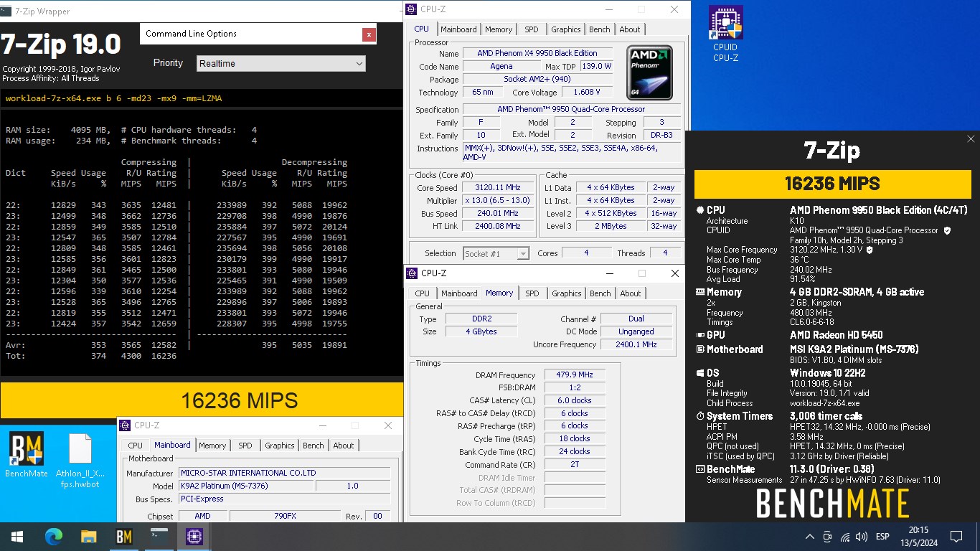
Task: Open SPD tab in the memory CPU-Z window
Action: pyautogui.click(x=532, y=293)
